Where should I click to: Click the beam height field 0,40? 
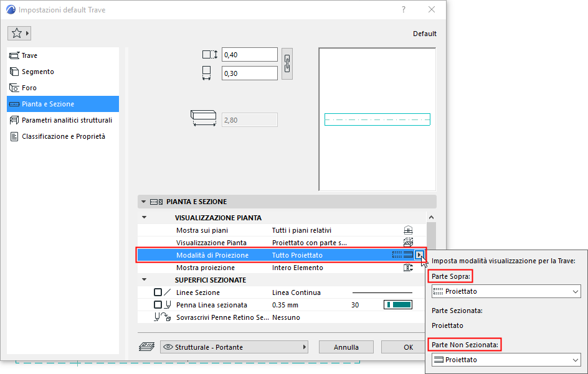point(249,55)
